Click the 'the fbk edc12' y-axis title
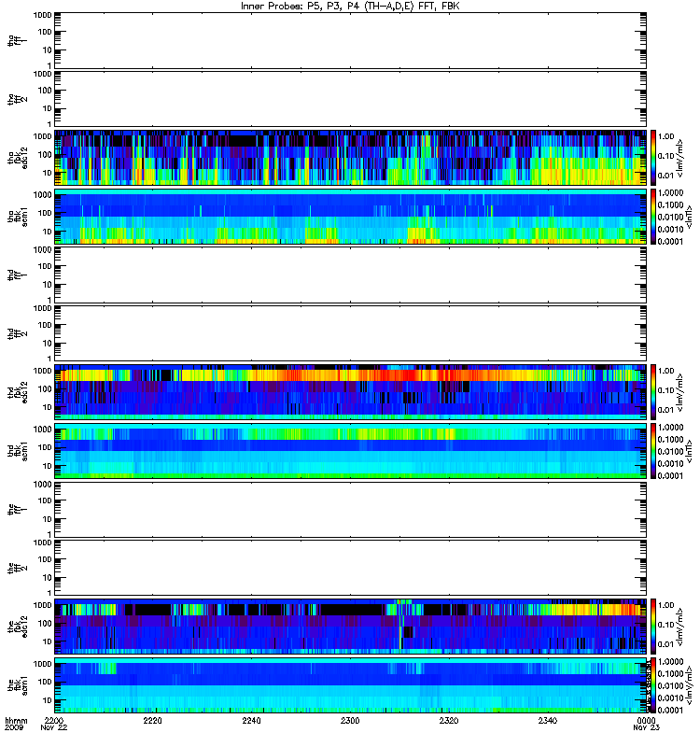The image size is (700, 747). [x=18, y=626]
